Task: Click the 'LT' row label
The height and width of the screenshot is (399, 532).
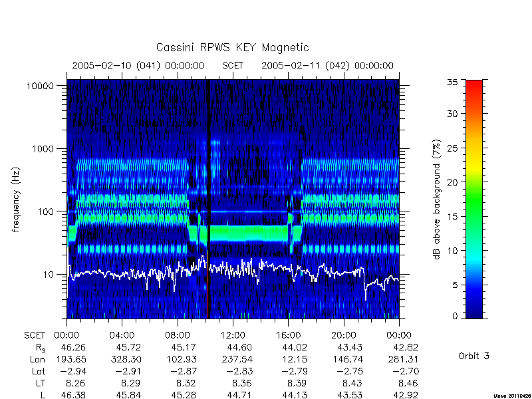Action: click(x=40, y=383)
